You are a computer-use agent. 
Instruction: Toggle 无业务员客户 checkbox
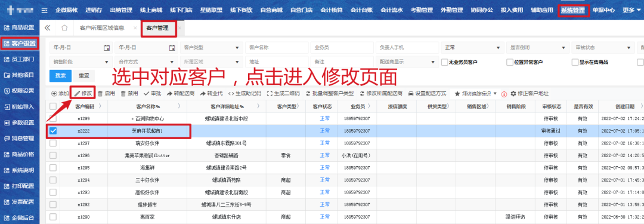(x=444, y=62)
